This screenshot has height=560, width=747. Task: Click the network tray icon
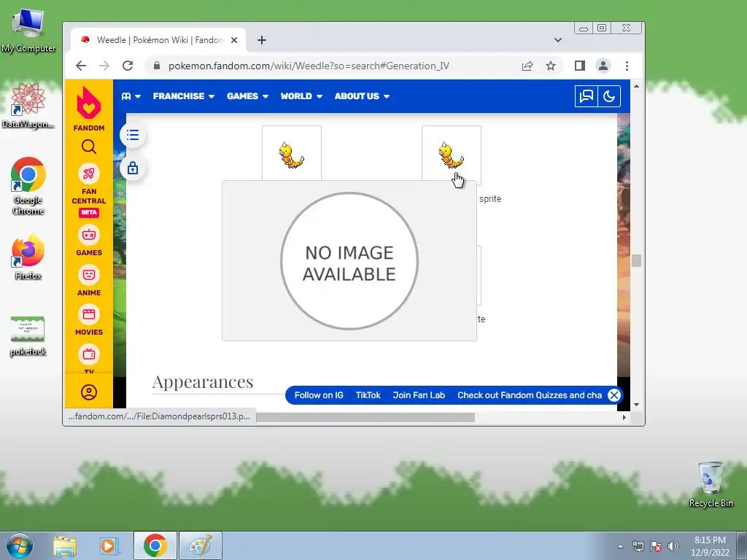638,546
